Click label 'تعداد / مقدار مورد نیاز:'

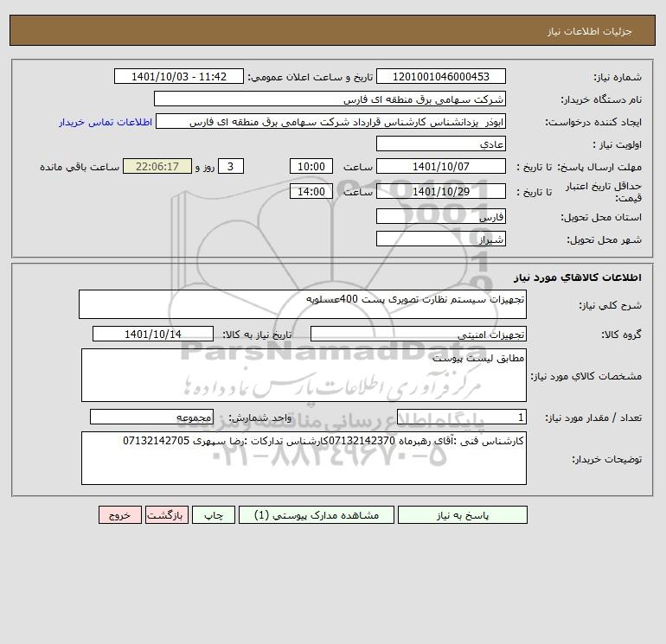click(593, 418)
